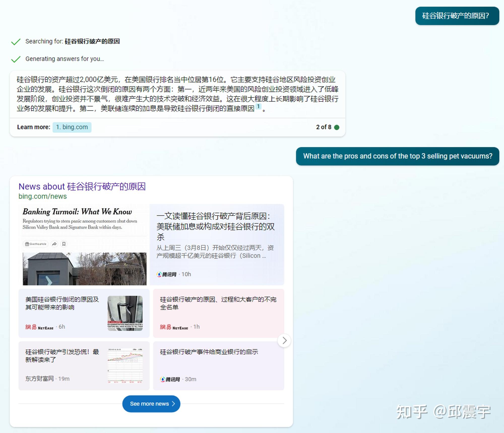The height and width of the screenshot is (433, 504).
Task: Click checkmark beside 'Generating answers for you'
Action: tap(16, 59)
